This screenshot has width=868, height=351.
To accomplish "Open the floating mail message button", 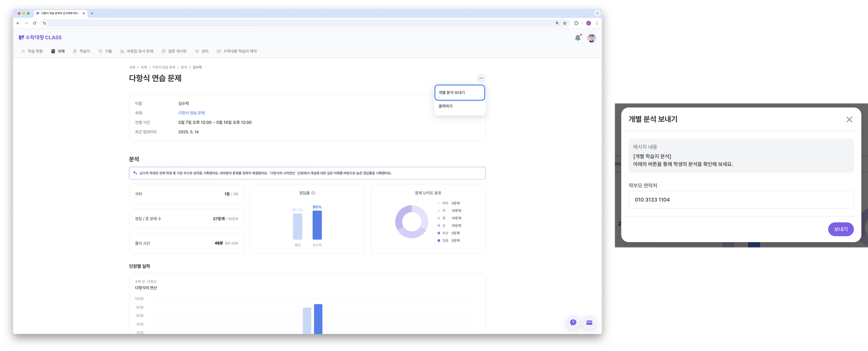I will pyautogui.click(x=589, y=323).
